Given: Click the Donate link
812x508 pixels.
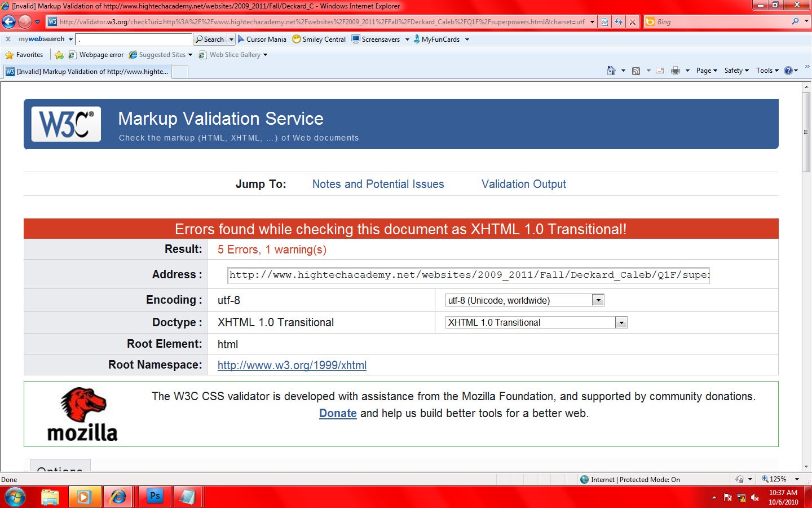Looking at the screenshot, I should [338, 413].
